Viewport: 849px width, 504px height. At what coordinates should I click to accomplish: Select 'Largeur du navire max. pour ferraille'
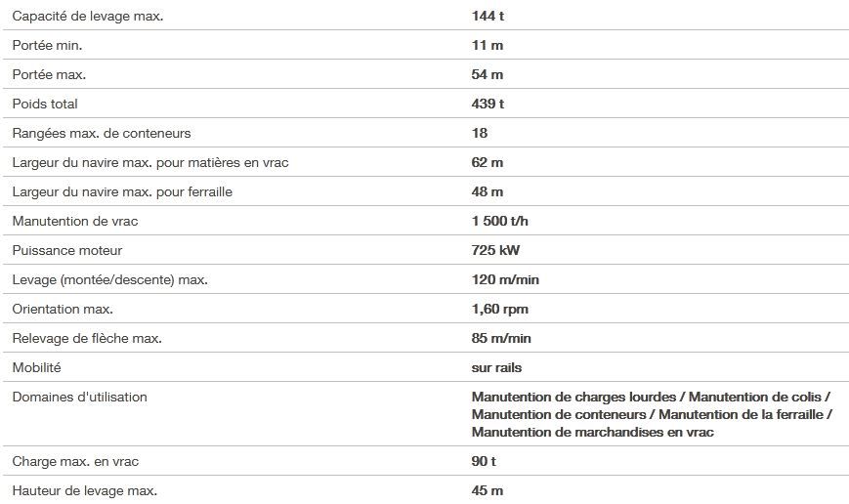click(122, 192)
